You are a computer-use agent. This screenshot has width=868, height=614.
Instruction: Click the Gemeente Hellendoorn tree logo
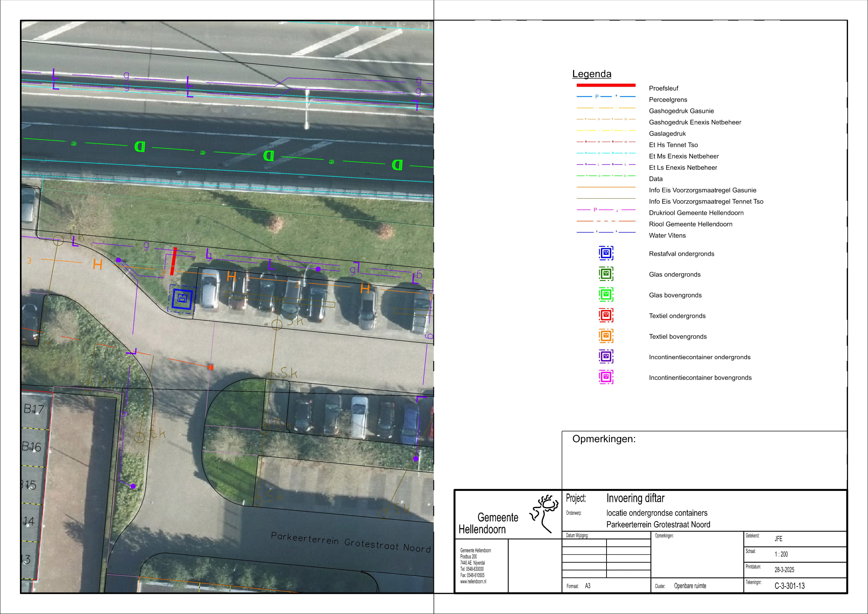click(x=544, y=513)
